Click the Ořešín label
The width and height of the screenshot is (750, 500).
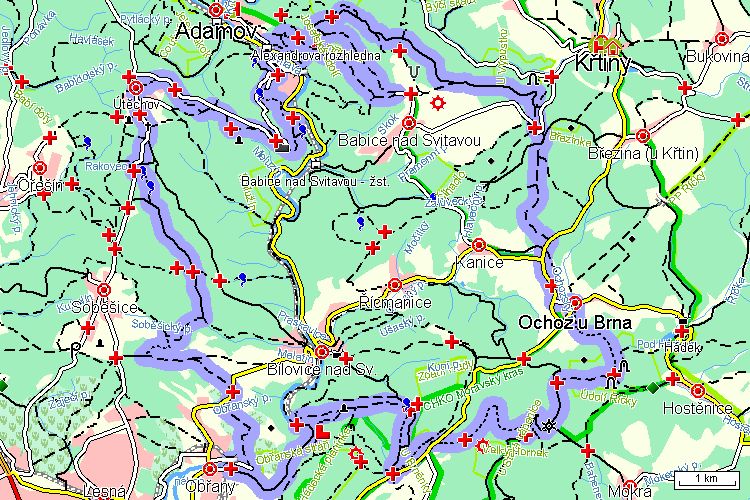pyautogui.click(x=40, y=185)
